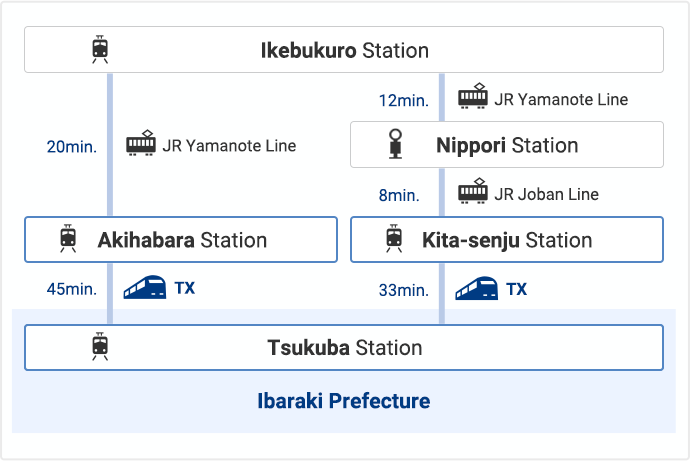The width and height of the screenshot is (690, 461).
Task: Select the Tsukuba Station text
Action: point(345,348)
